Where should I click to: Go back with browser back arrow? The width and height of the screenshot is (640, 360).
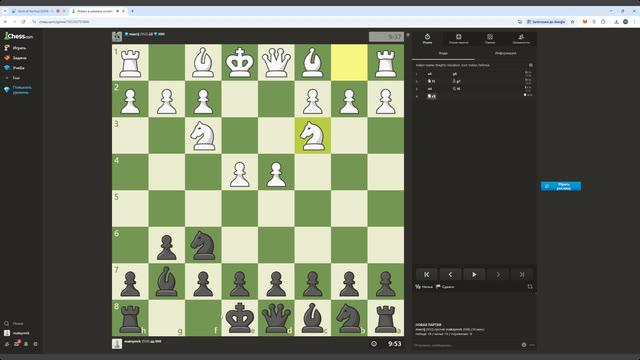point(5,22)
